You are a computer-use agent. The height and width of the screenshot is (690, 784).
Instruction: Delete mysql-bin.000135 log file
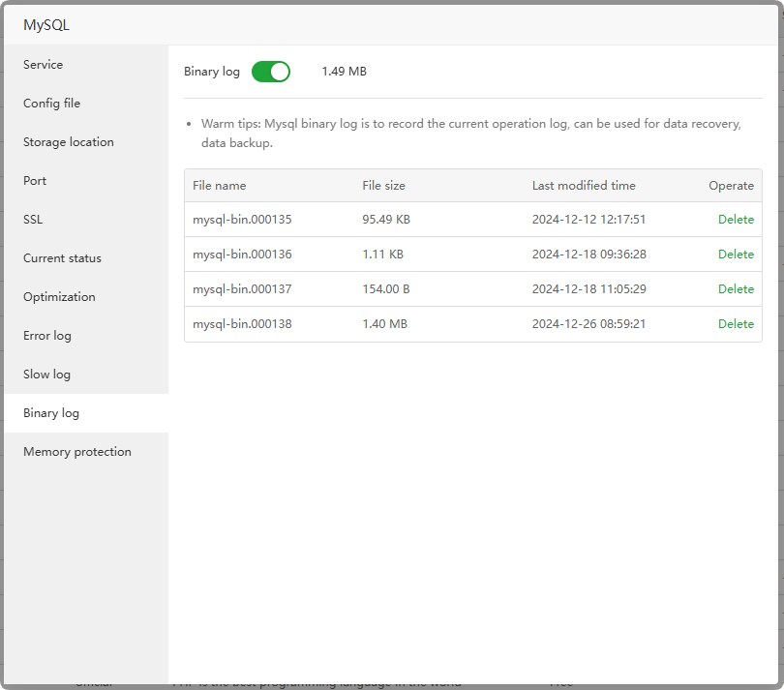(x=736, y=220)
